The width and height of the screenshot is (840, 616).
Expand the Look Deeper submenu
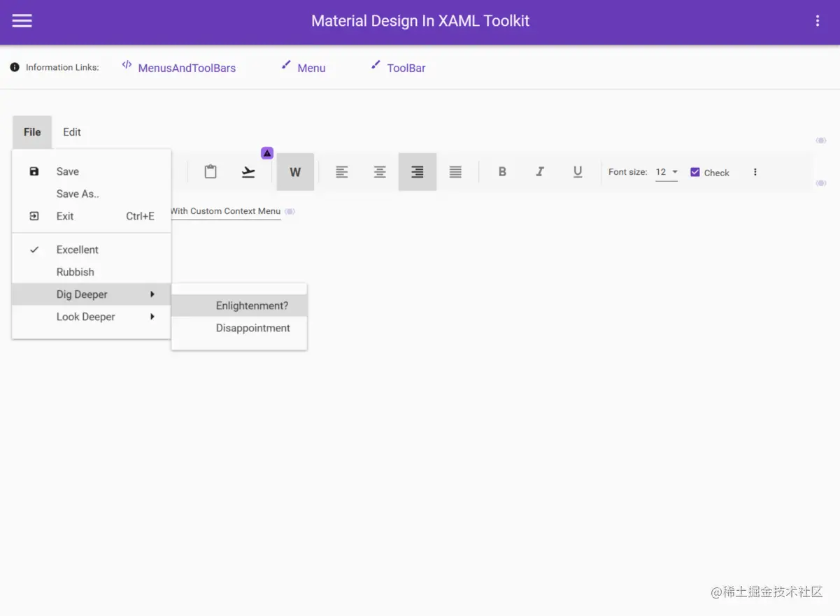pyautogui.click(x=92, y=317)
